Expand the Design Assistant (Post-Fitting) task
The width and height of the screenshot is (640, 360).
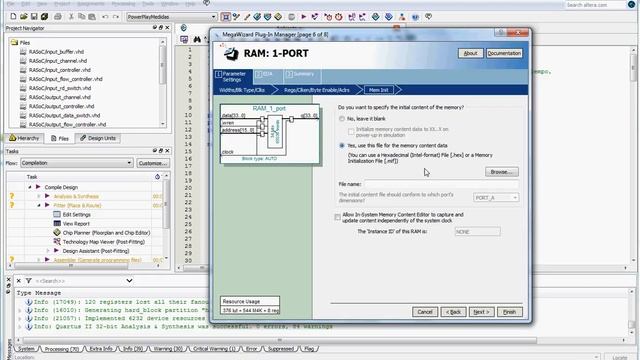(x=48, y=251)
